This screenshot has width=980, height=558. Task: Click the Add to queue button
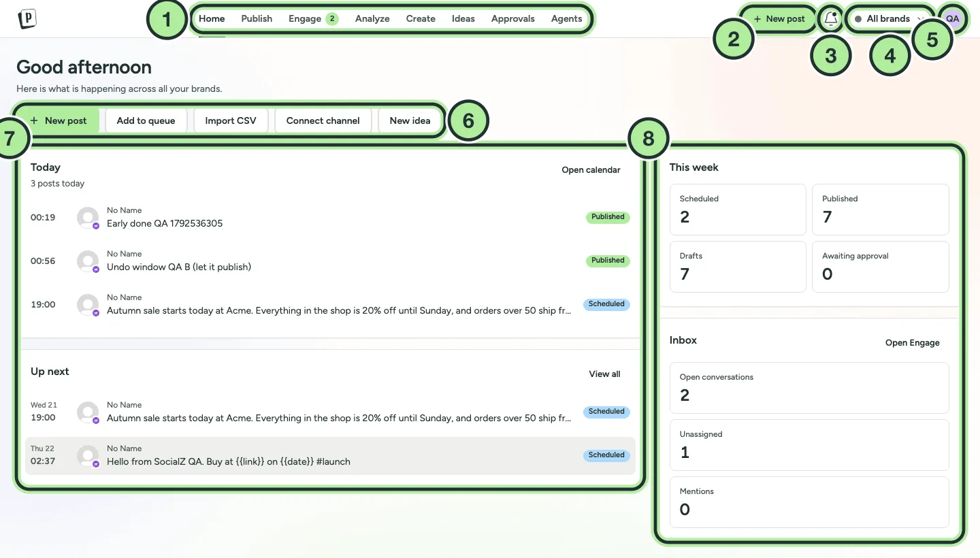146,120
